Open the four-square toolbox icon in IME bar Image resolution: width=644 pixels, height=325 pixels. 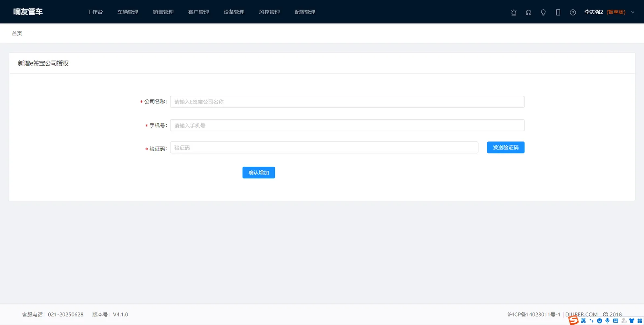click(x=640, y=321)
